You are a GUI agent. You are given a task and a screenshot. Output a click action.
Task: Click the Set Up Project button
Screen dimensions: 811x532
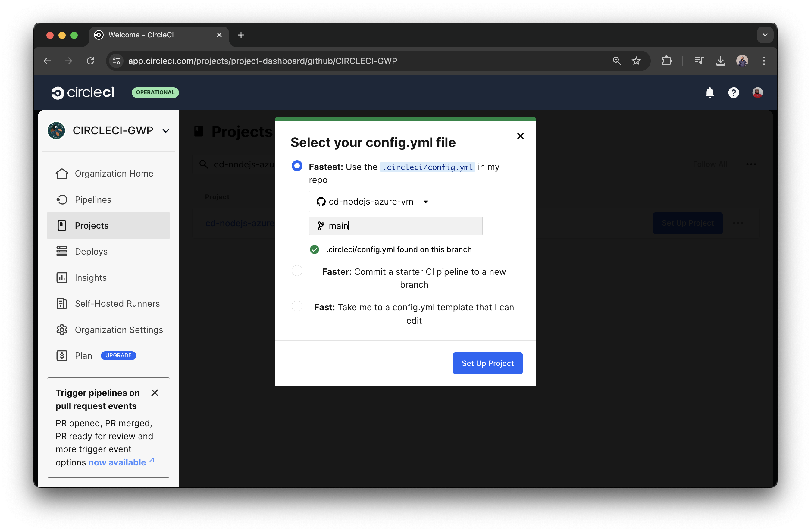point(487,363)
